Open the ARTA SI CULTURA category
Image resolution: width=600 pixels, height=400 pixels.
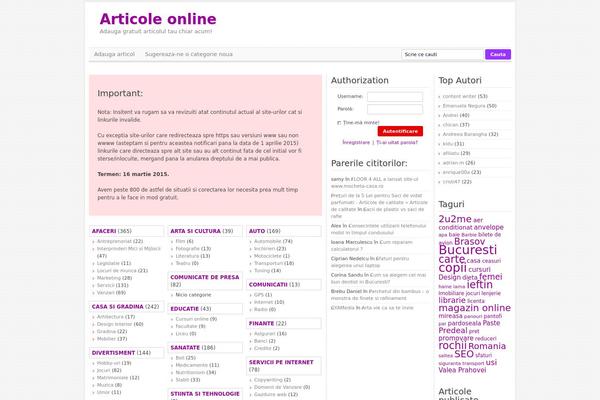[196, 231]
